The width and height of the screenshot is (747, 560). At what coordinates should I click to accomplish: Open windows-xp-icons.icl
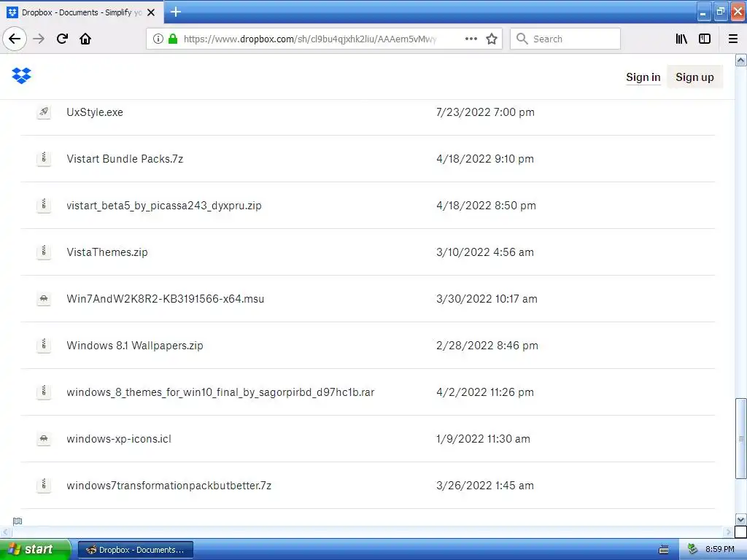119,439
